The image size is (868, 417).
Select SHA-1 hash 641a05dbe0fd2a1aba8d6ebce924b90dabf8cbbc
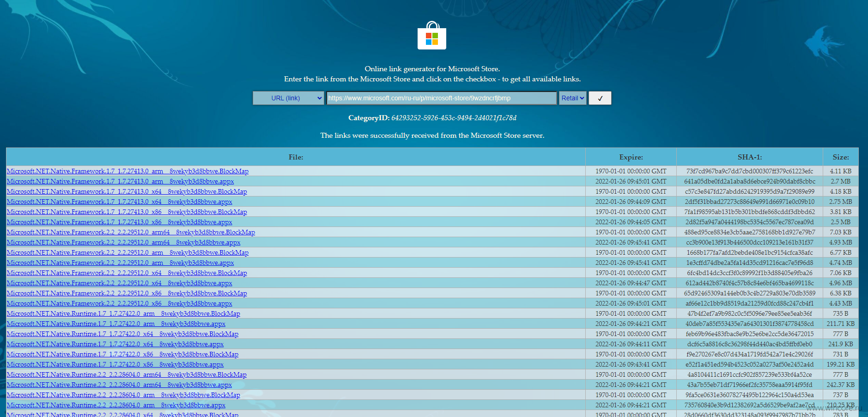point(750,181)
